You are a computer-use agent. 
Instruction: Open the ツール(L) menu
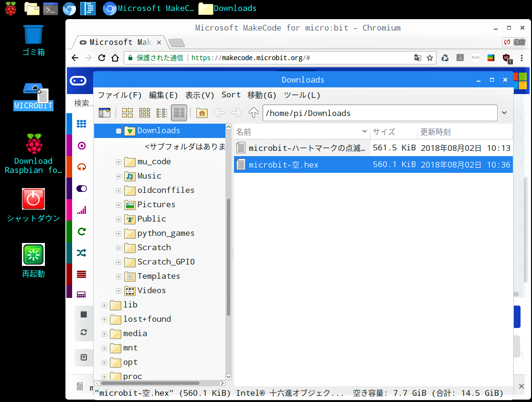point(302,95)
